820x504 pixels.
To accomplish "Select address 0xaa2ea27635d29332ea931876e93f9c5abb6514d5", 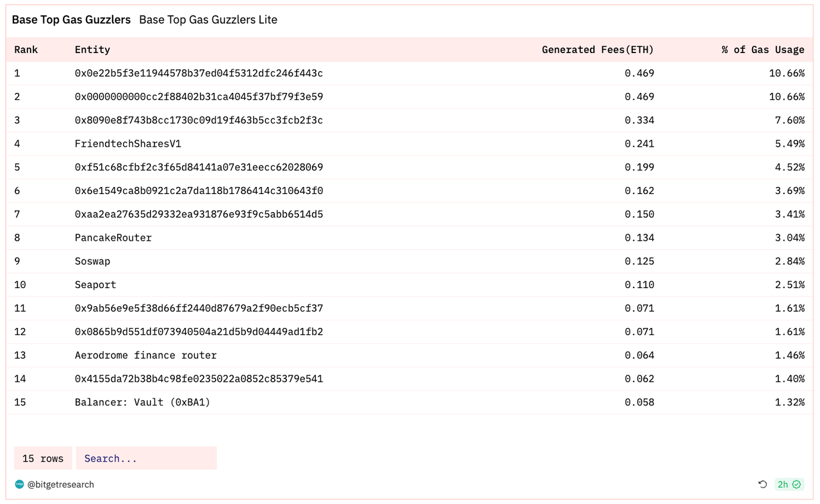I will click(199, 214).
